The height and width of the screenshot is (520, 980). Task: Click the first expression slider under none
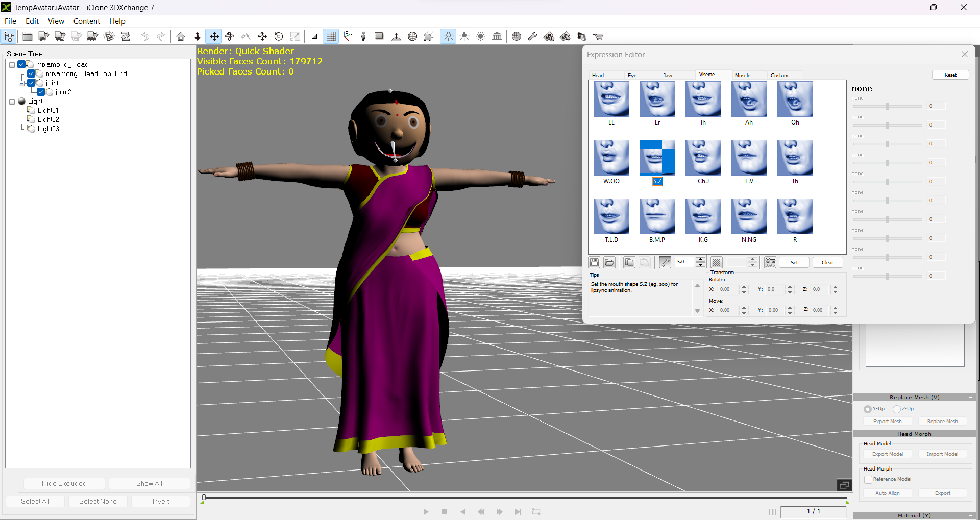(888, 106)
